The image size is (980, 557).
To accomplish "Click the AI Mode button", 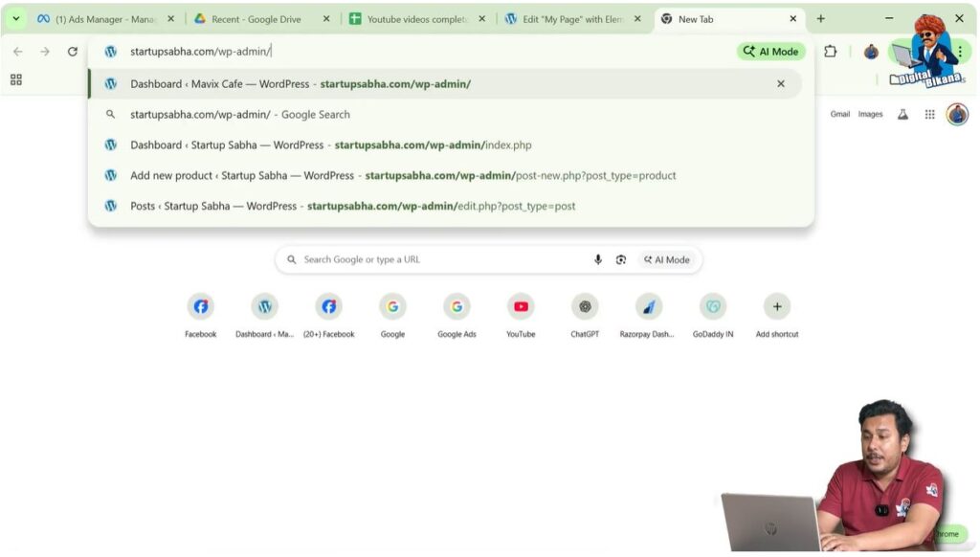I will coord(770,51).
